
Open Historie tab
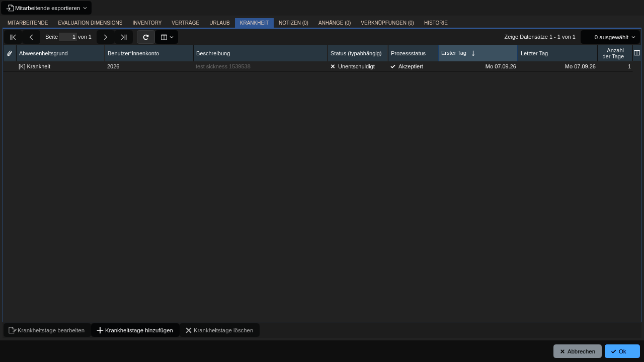click(x=436, y=23)
